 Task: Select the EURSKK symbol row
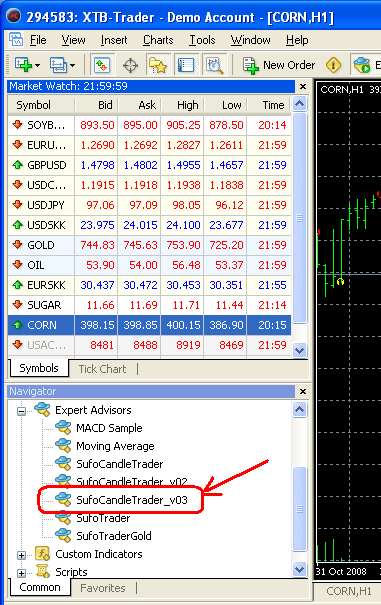click(x=149, y=285)
